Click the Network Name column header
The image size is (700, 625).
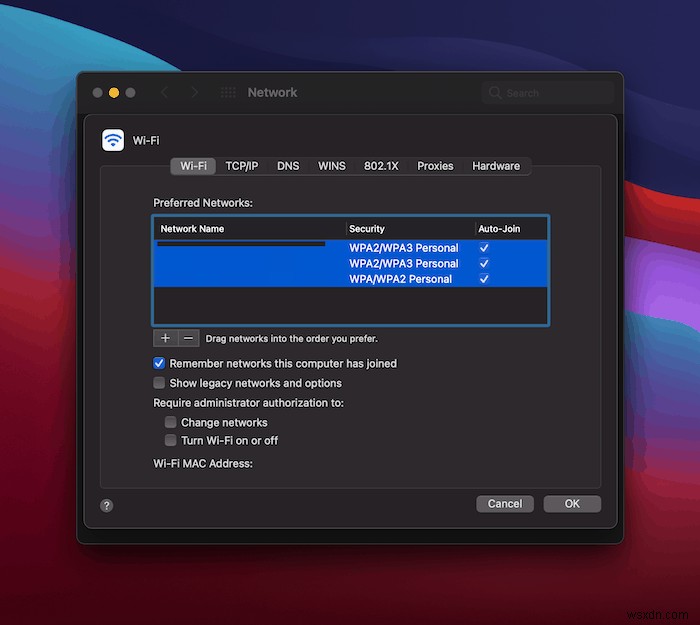250,229
